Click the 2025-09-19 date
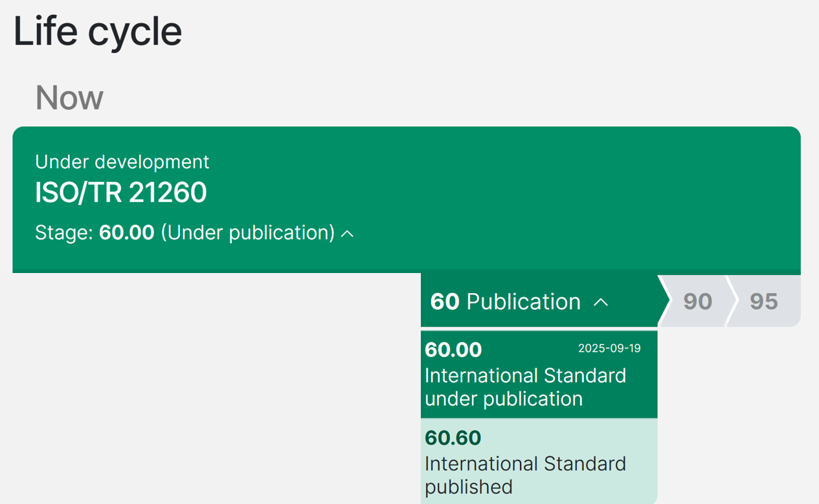 609,349
